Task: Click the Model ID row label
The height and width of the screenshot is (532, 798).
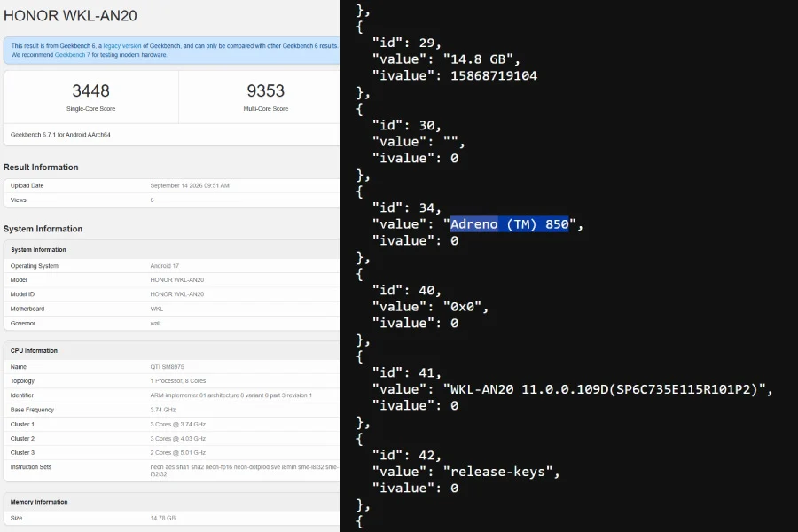Action: [22, 294]
